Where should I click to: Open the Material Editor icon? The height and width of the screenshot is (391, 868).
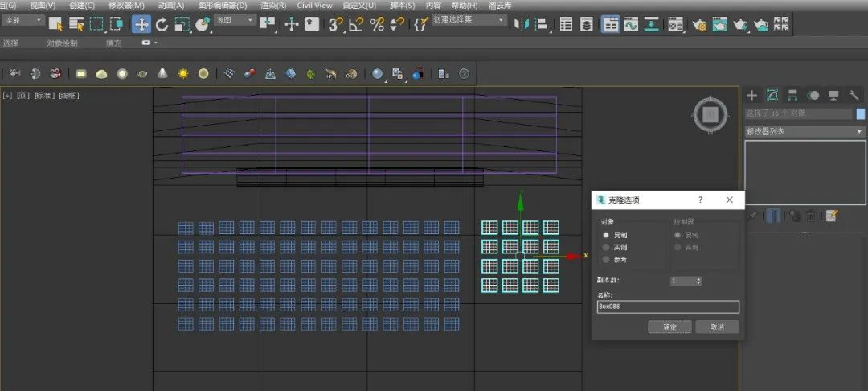(675, 24)
